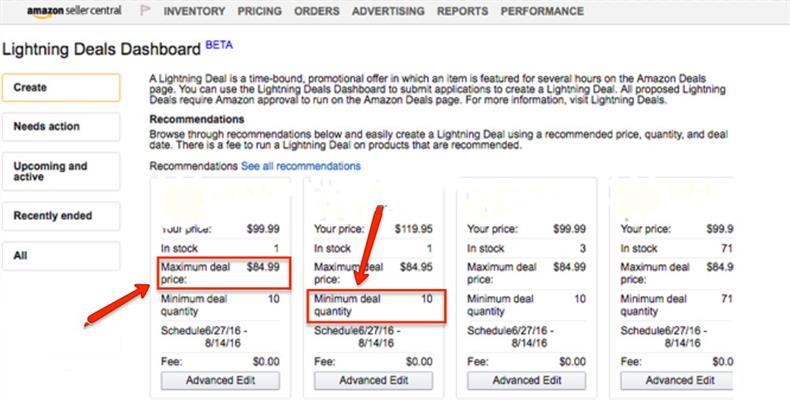Click the Amazon Seller Central logo
The image size is (790, 400).
[74, 11]
